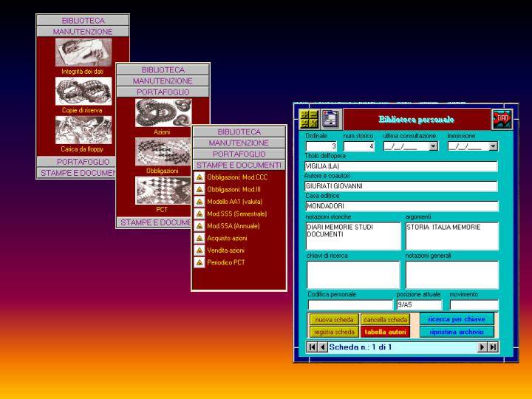
Task: Click icon beside Mod.SSA (Annuale)
Action: (199, 226)
